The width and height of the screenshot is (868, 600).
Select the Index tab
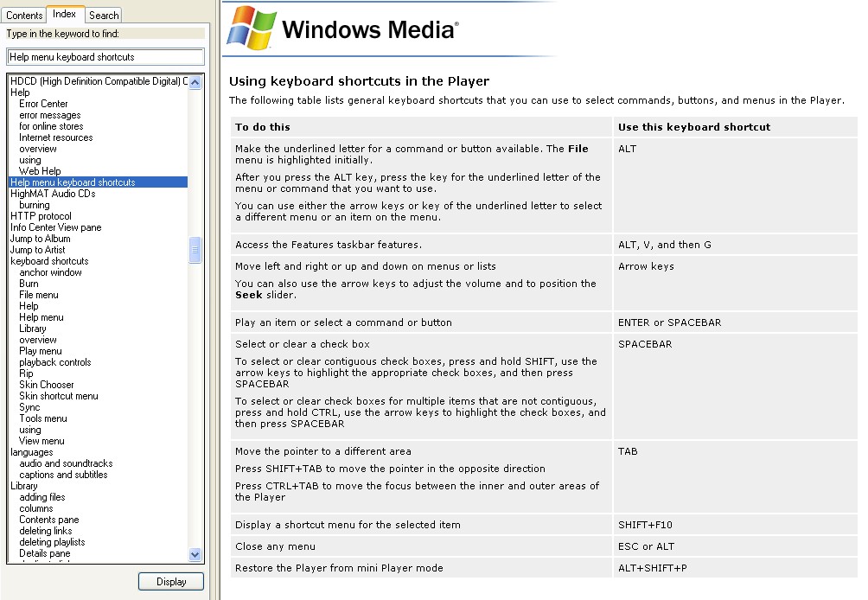(64, 14)
